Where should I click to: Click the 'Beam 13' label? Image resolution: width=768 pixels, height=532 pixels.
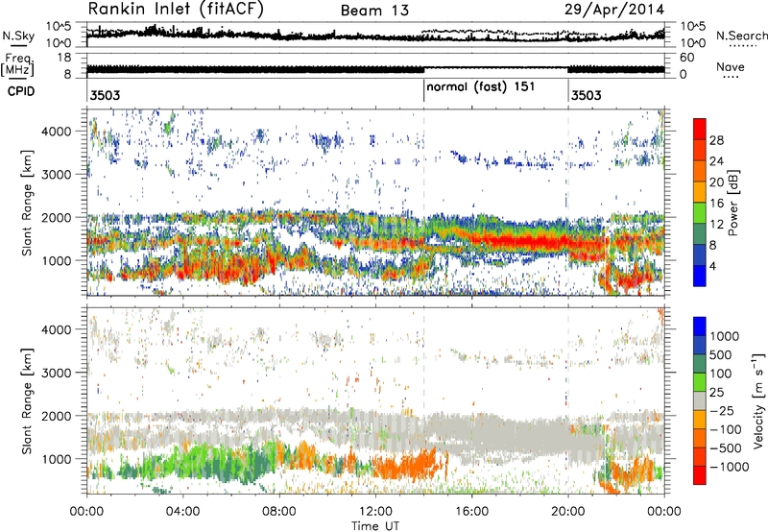coord(374,11)
